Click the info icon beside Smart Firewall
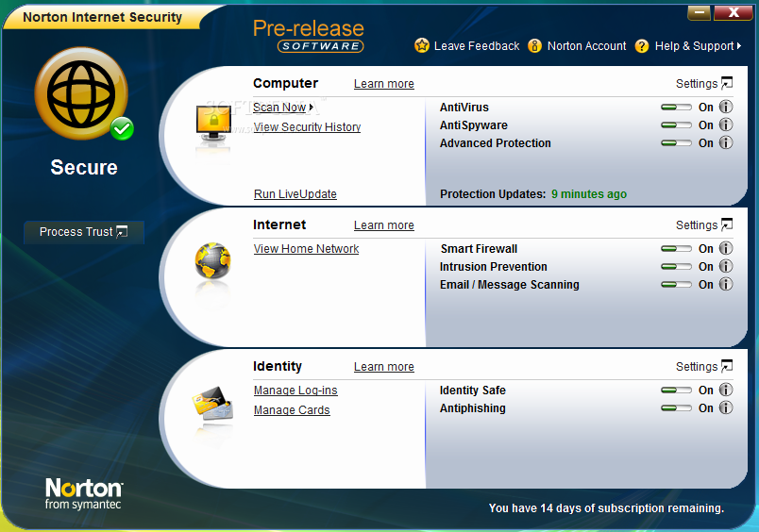Image resolution: width=759 pixels, height=532 pixels. tap(726, 248)
